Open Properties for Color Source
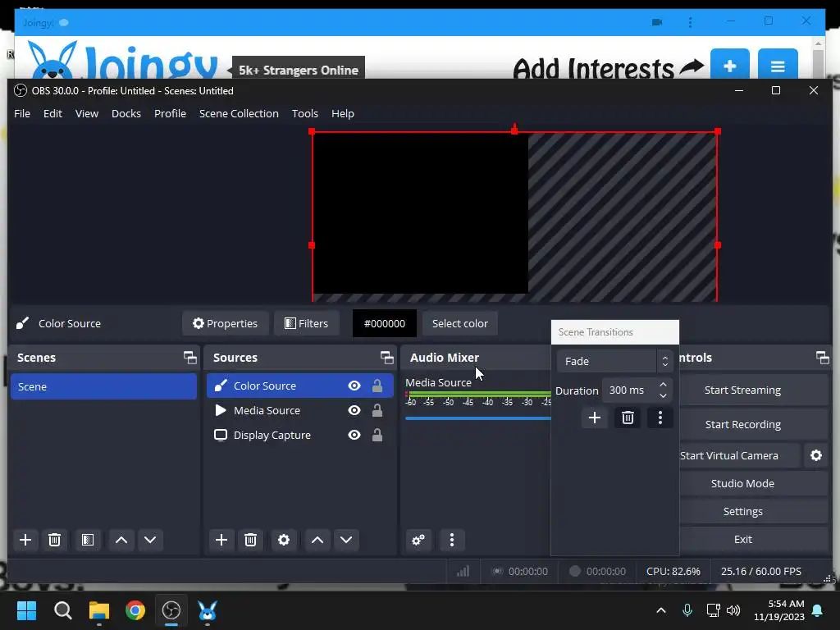The height and width of the screenshot is (630, 840). point(226,323)
